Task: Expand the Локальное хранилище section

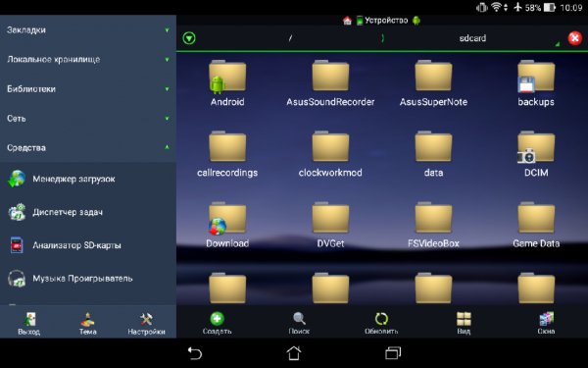Action: click(88, 59)
